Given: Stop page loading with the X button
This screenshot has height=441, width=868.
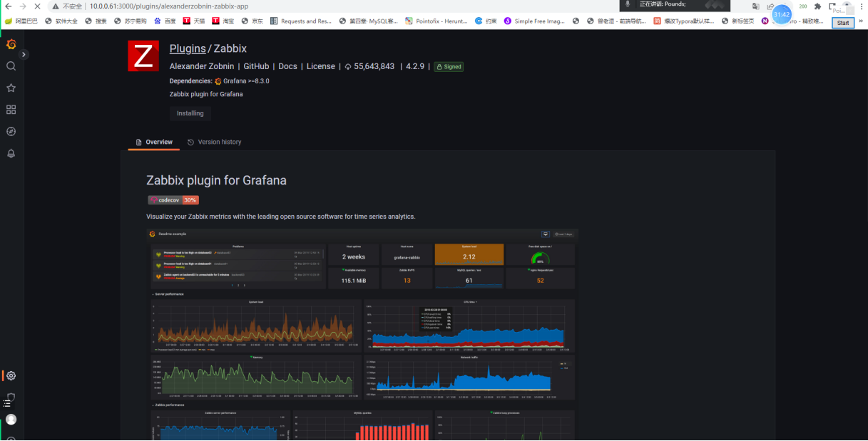Looking at the screenshot, I should (x=39, y=6).
